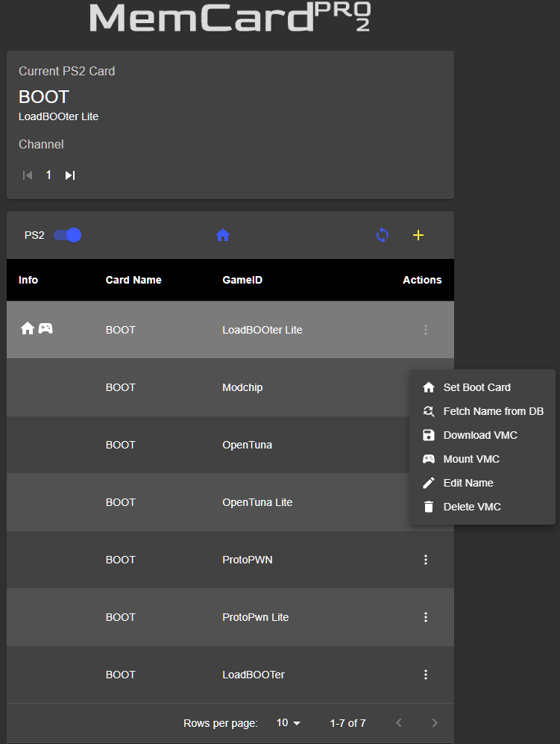Image resolution: width=560 pixels, height=744 pixels.
Task: Go to next page of table
Action: [435, 723]
